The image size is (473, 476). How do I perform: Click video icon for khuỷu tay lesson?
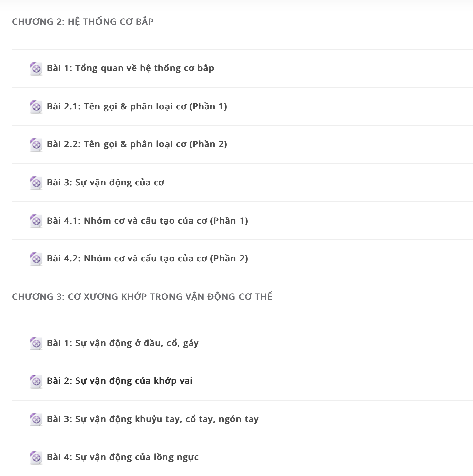click(36, 419)
